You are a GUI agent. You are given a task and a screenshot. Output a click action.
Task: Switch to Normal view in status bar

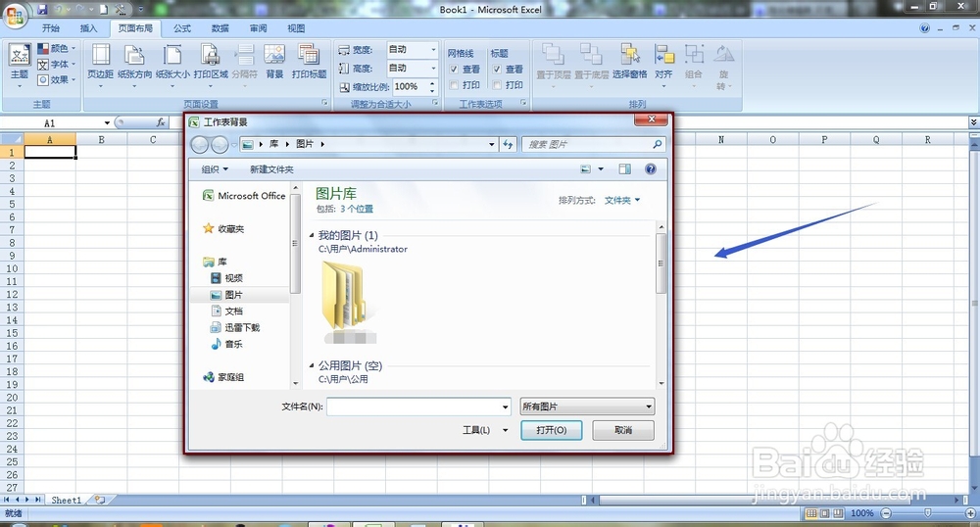(811, 513)
